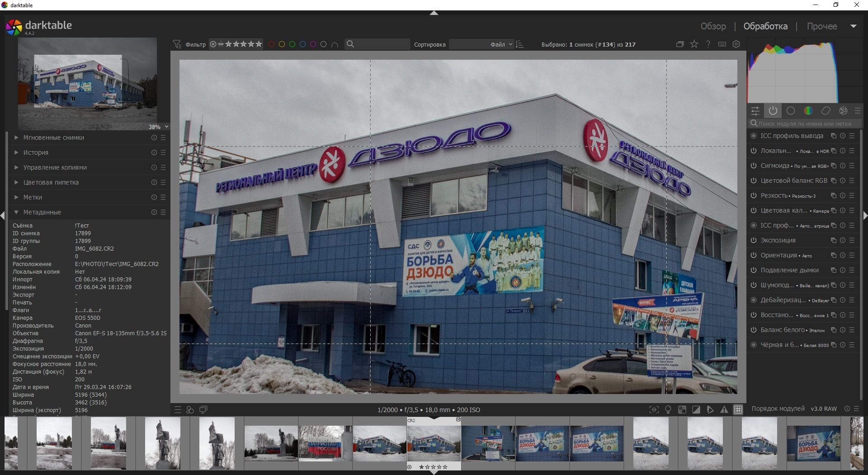Toggle Цветовой баланс RGB module power
The width and height of the screenshot is (868, 475).
click(754, 180)
